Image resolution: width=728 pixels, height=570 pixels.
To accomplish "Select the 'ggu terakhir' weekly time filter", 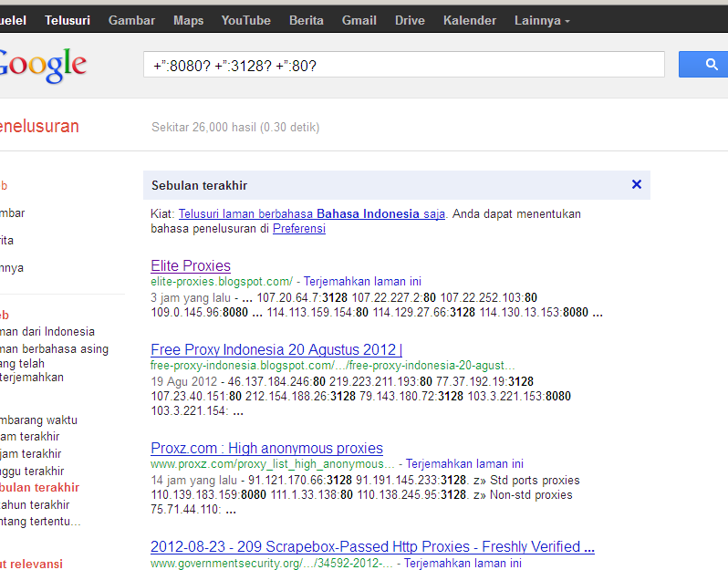I will [x=32, y=472].
